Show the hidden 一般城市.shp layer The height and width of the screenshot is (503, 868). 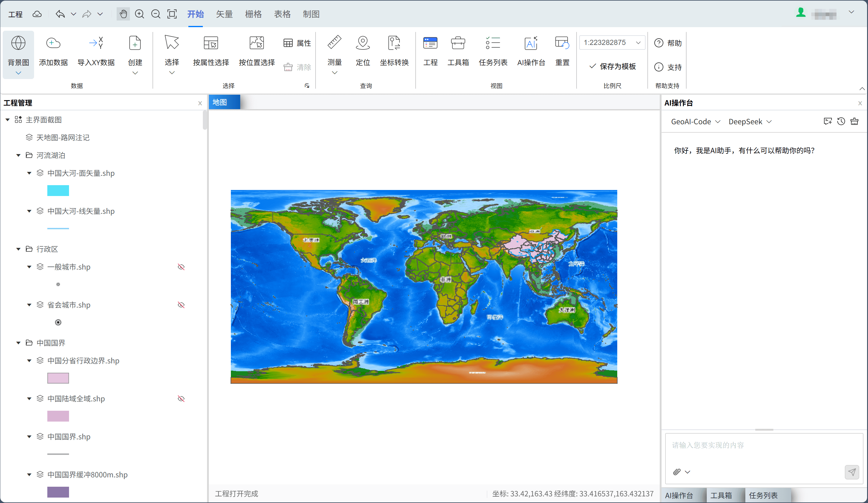pyautogui.click(x=181, y=267)
